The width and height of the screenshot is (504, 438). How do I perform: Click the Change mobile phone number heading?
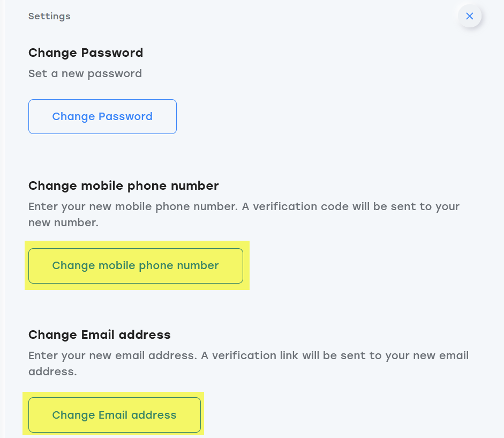(x=124, y=185)
